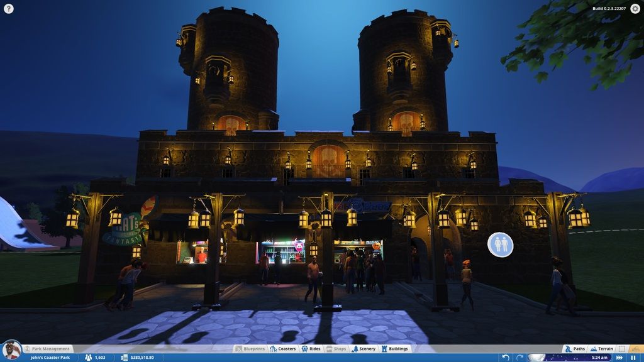Click the money stack icon
Viewport: 644px width, 362px height.
(x=125, y=358)
